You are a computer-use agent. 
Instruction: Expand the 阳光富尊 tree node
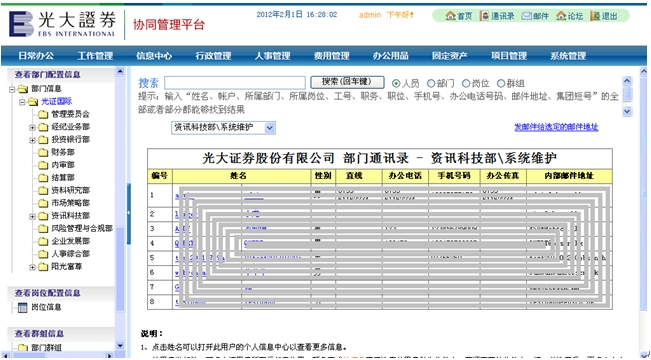click(32, 267)
